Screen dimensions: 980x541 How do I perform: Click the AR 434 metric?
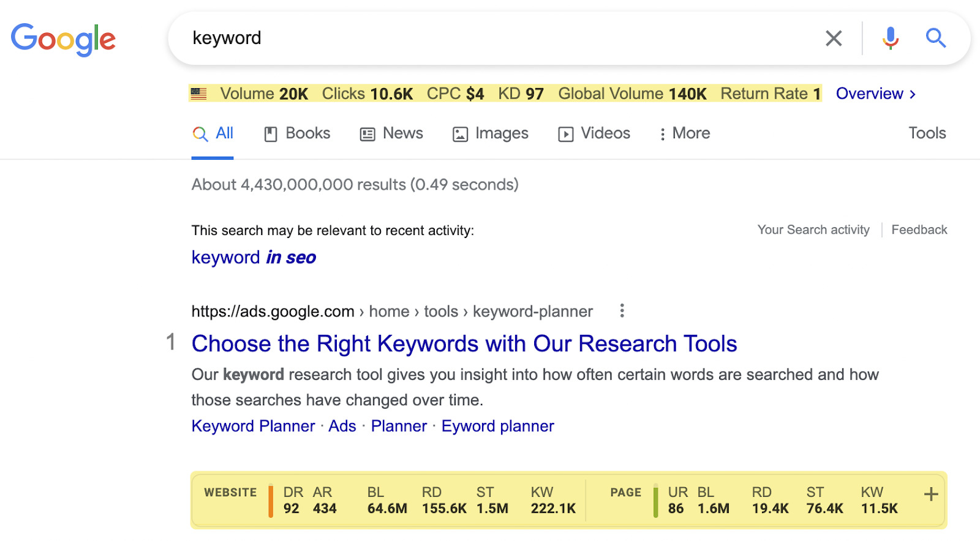pos(325,500)
